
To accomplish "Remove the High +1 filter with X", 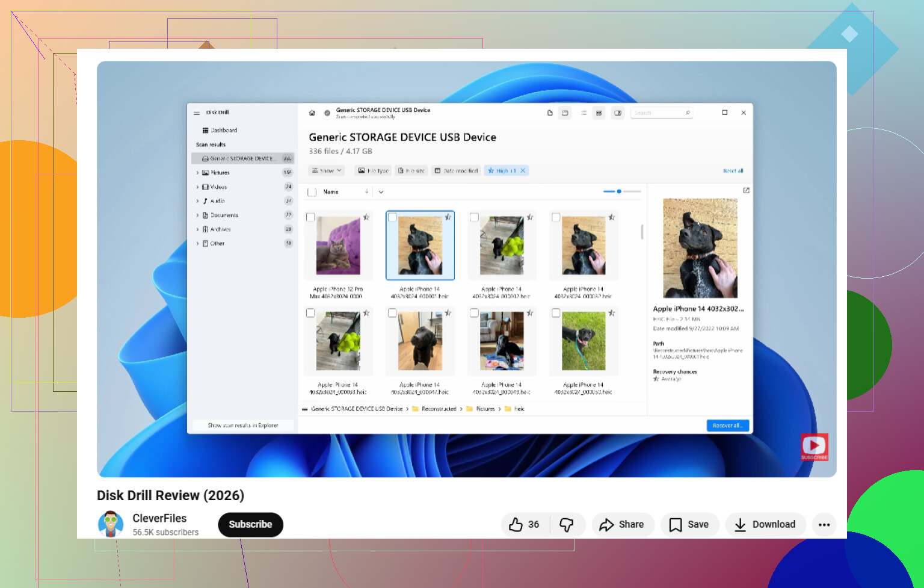I will click(523, 171).
